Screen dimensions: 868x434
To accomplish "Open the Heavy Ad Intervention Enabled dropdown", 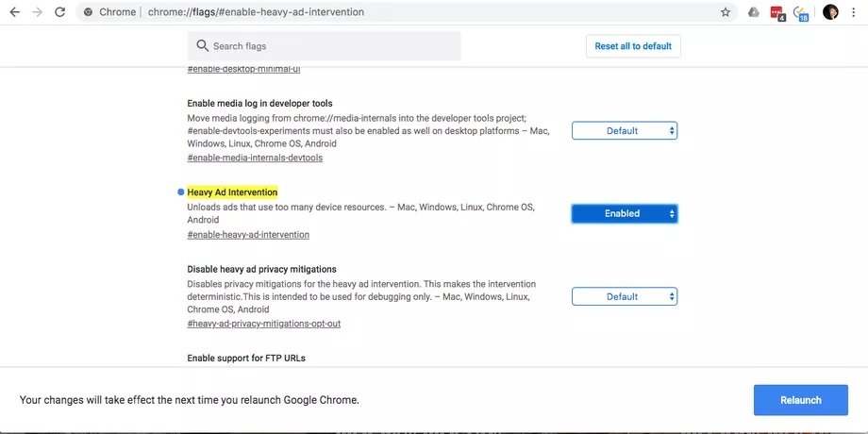I will (x=624, y=214).
